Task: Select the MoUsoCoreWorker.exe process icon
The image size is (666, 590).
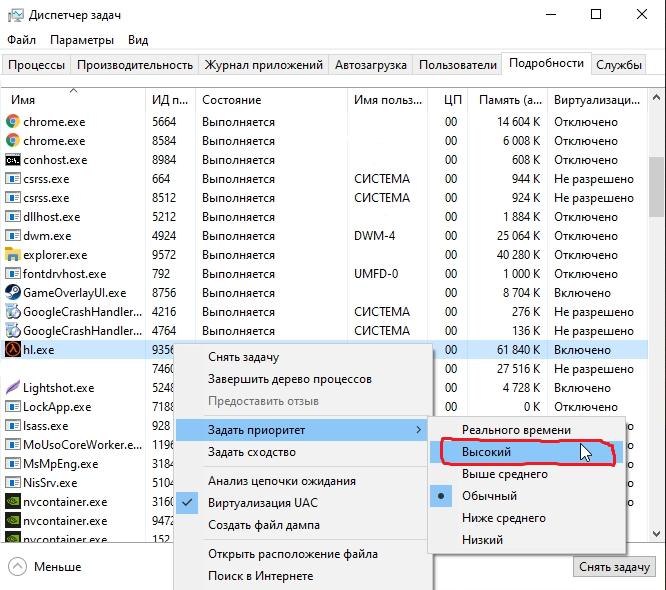Action: point(13,444)
